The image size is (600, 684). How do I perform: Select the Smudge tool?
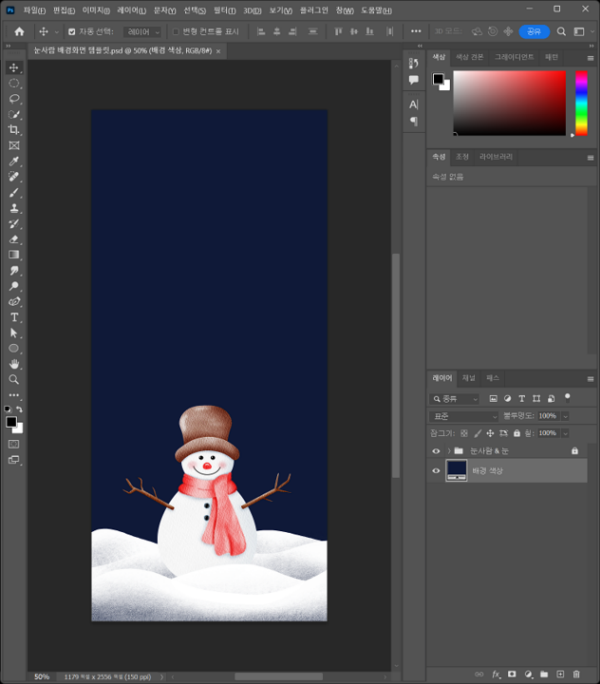[14, 270]
